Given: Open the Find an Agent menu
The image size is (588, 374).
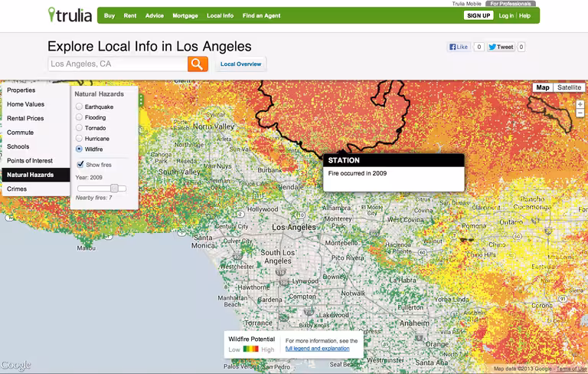Looking at the screenshot, I should pyautogui.click(x=261, y=16).
